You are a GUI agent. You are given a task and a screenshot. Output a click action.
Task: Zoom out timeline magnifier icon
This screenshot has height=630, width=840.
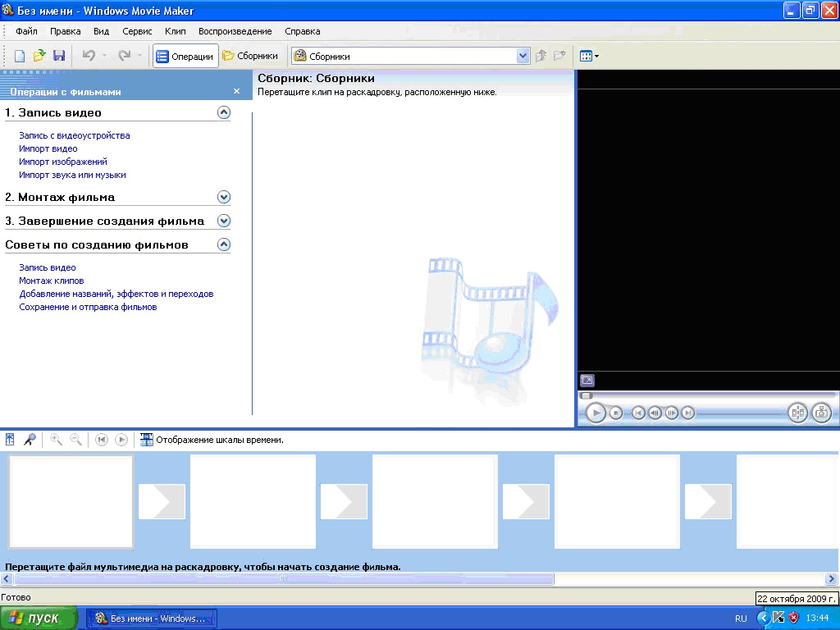click(x=76, y=440)
